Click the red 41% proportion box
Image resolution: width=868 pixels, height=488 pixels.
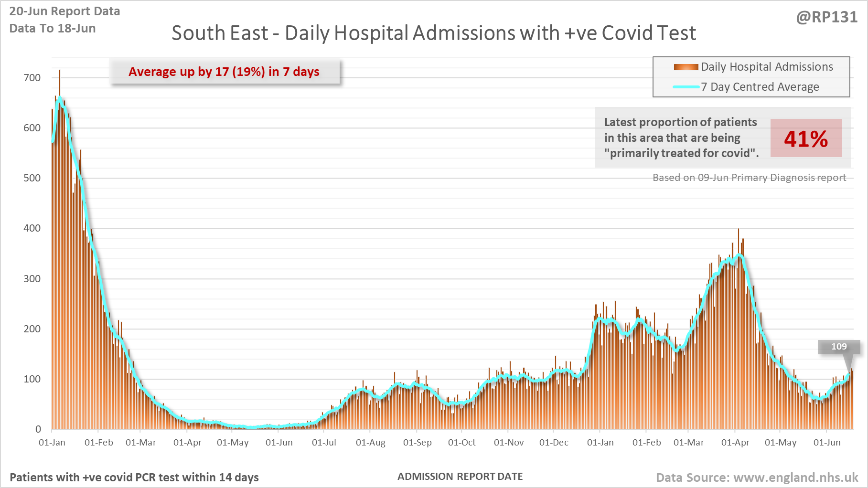pos(806,138)
